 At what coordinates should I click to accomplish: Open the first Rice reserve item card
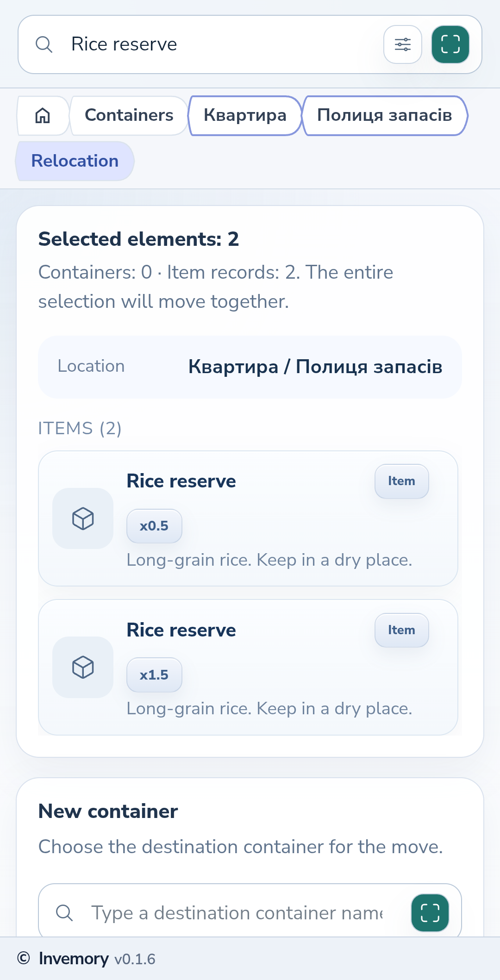(x=248, y=518)
